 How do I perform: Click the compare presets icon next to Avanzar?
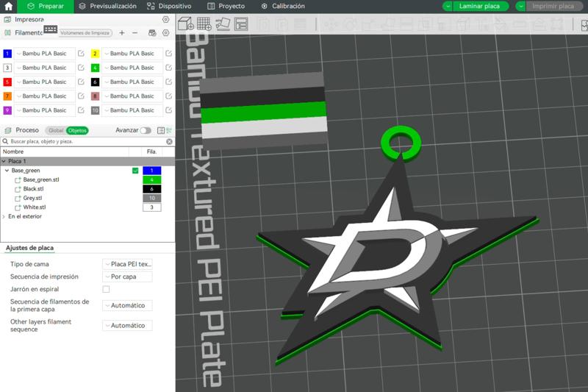click(x=169, y=130)
